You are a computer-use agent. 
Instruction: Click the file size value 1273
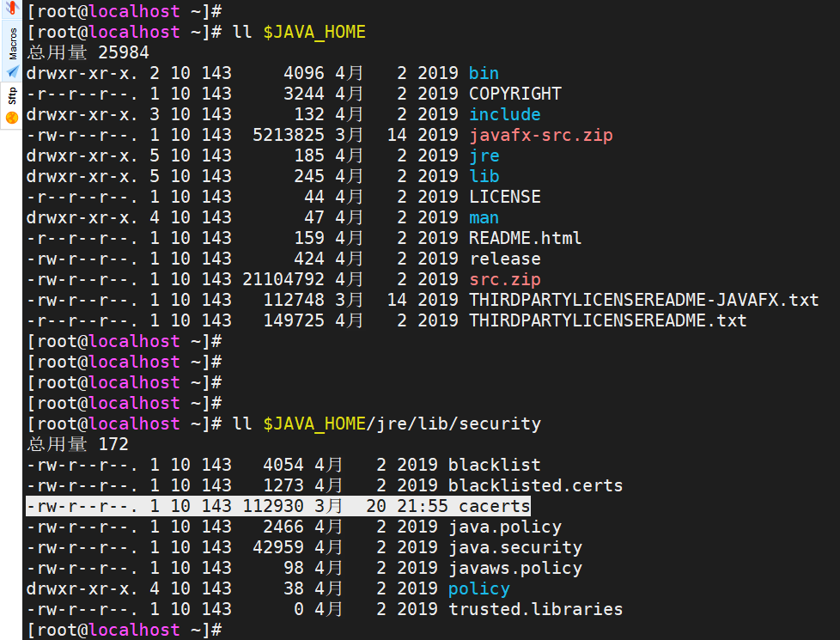coord(283,485)
